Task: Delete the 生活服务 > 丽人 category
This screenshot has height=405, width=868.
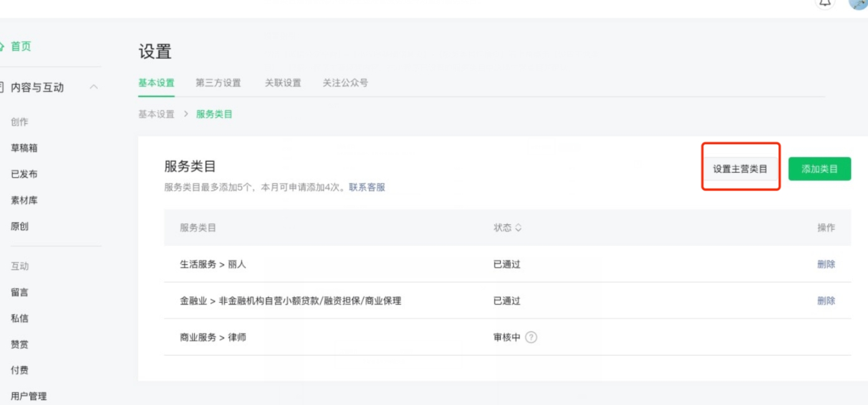Action: (827, 264)
